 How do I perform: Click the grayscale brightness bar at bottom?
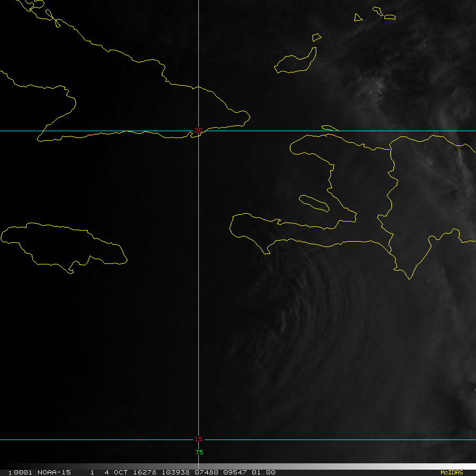point(238,466)
